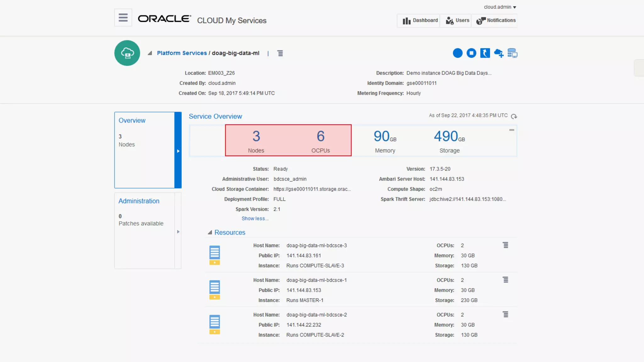Click the Service Overview heading
This screenshot has width=644, height=362.
tap(215, 116)
